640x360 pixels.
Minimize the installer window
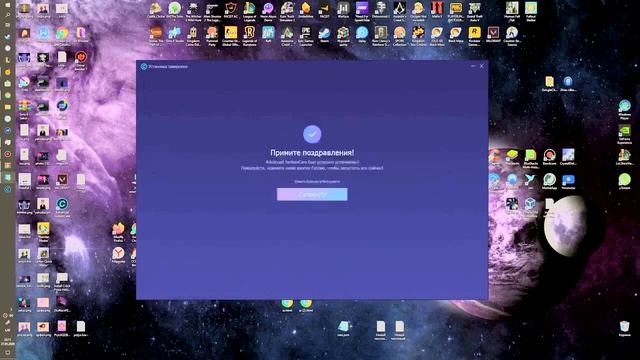[x=473, y=66]
